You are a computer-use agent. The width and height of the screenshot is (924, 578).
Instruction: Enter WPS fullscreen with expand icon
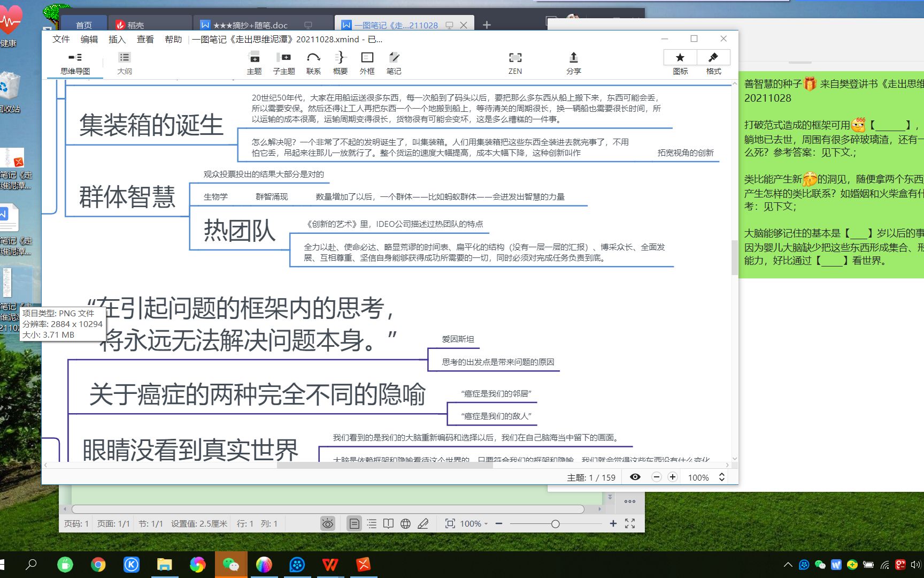point(630,523)
